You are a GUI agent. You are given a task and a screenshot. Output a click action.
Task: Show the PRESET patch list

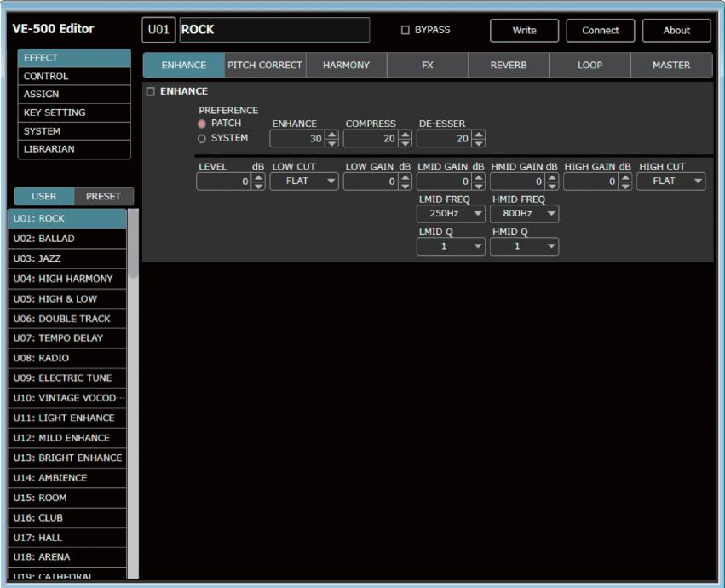pos(104,196)
